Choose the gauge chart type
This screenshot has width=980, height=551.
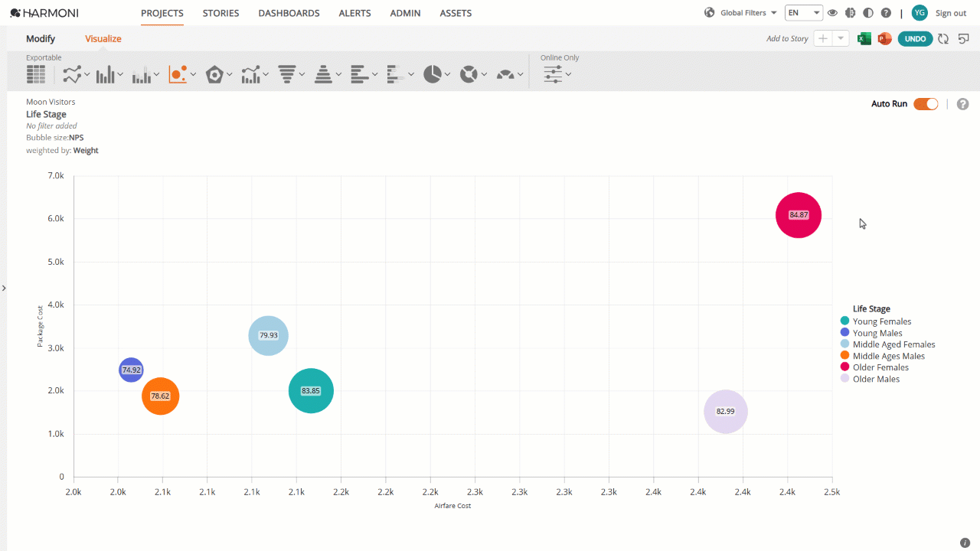[505, 74]
